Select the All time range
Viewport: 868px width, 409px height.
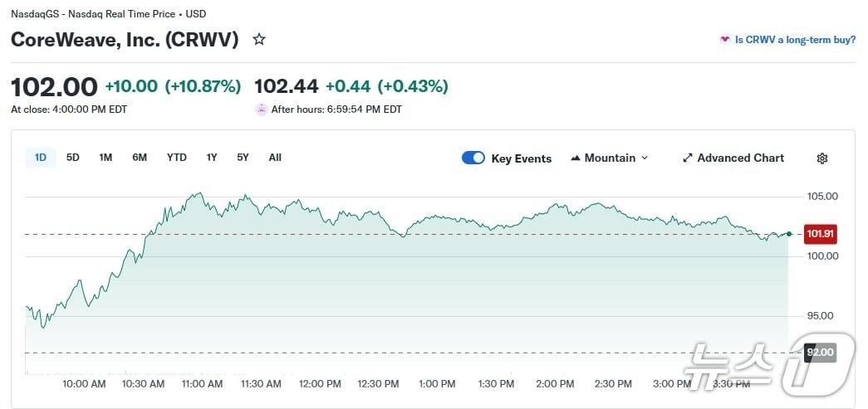(275, 158)
